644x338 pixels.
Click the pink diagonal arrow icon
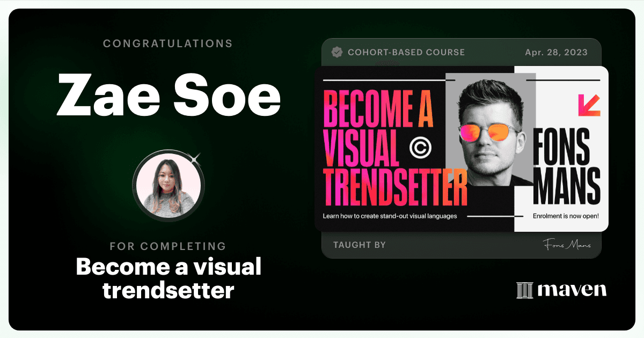pyautogui.click(x=589, y=105)
